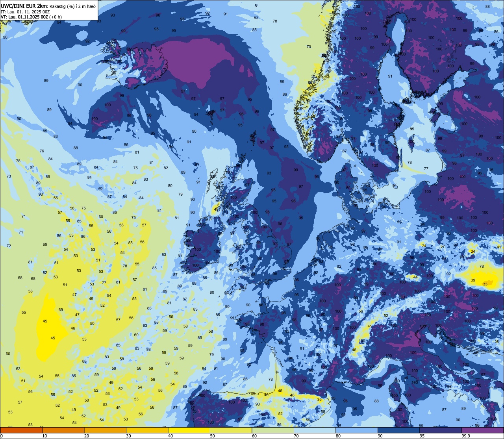The image size is (504, 439).
Task: Select the 40–50 bright yellow legend swatch
Action: pyautogui.click(x=189, y=430)
